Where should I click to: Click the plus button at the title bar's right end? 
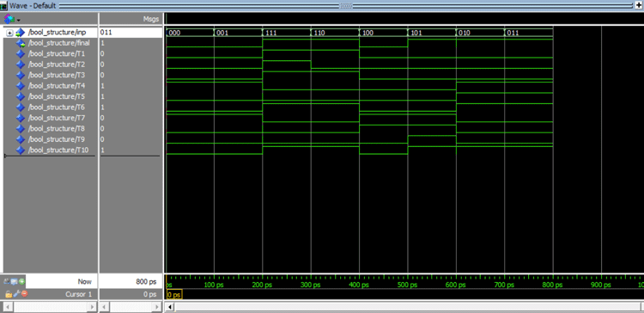(x=639, y=5)
